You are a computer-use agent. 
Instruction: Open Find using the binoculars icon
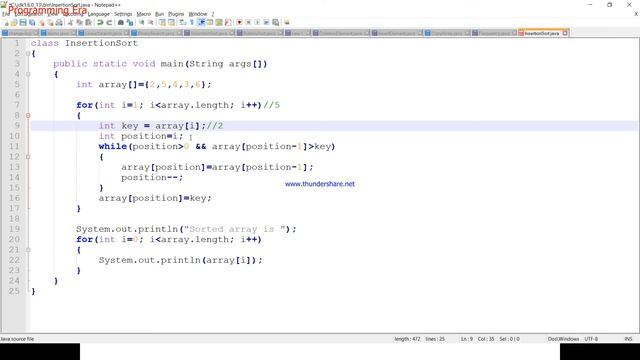click(121, 22)
